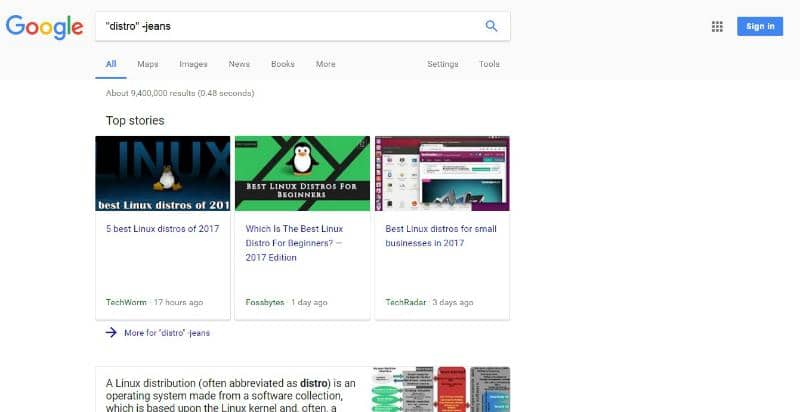
Task: Click the Sign in button
Action: pos(760,27)
